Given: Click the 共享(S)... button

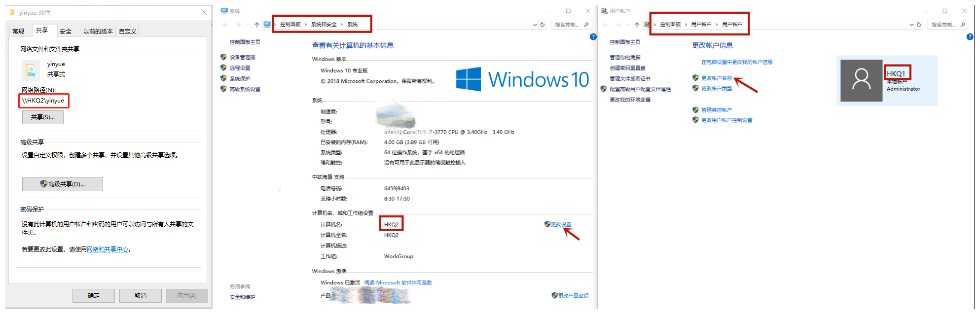Looking at the screenshot, I should coord(43,117).
